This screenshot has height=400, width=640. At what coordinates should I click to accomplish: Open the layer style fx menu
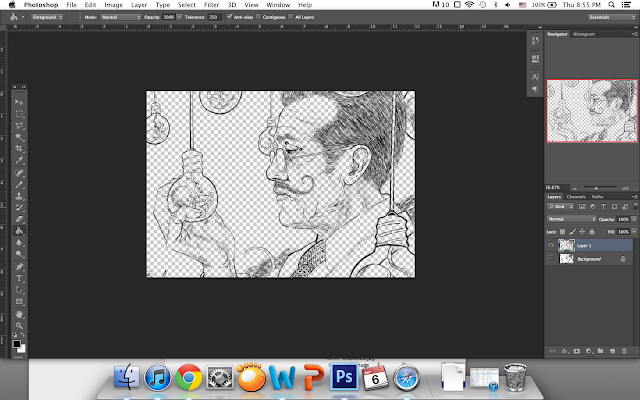[x=565, y=351]
